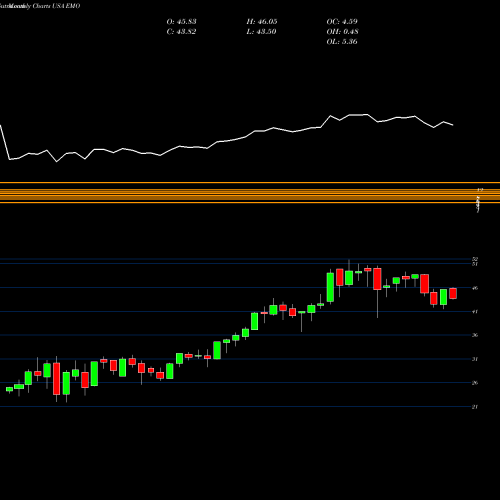Screen dimensions: 500x500
Task: Click the 'Charts USA EMO' title text
Action: click(x=56, y=6)
